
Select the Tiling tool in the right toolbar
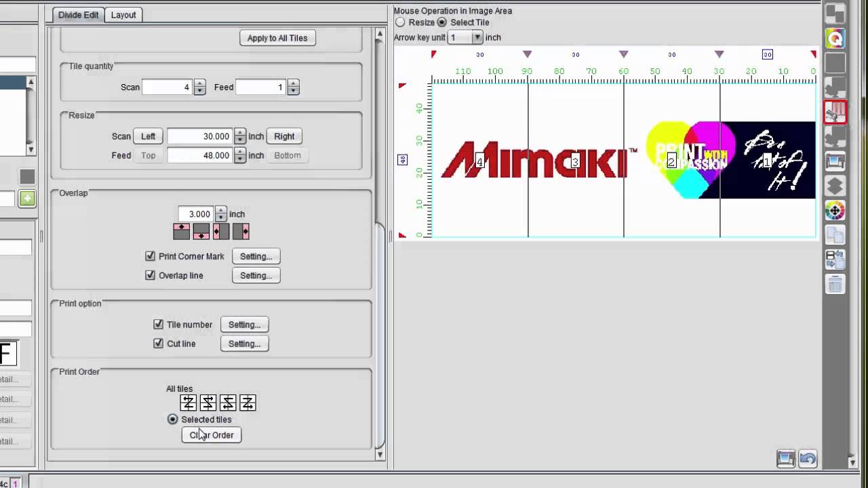click(835, 113)
